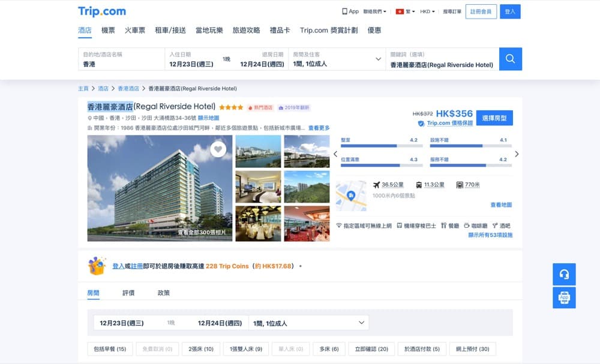Click the Hong Kong flag icon
This screenshot has width=600, height=364.
(x=400, y=11)
